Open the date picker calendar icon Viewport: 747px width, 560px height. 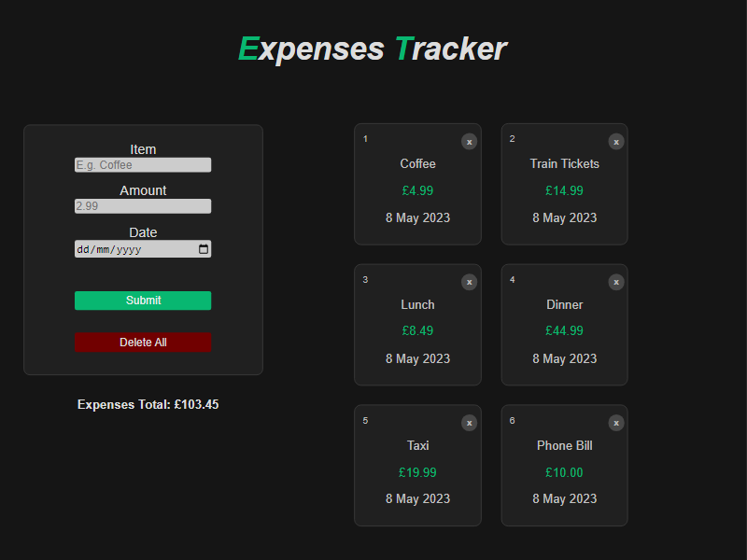pyautogui.click(x=204, y=249)
